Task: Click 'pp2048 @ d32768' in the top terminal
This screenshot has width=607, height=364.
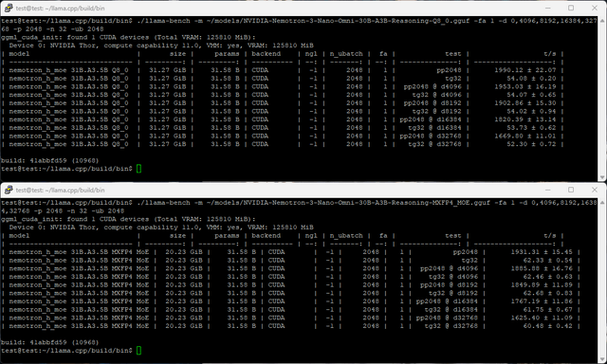Action: click(x=431, y=136)
